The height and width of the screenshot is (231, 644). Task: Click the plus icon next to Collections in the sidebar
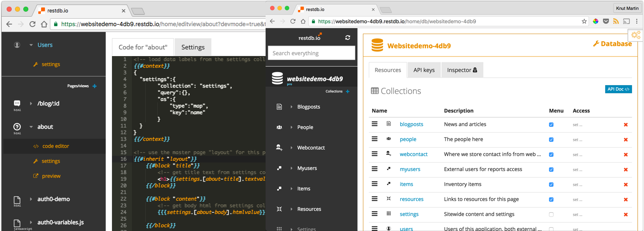coord(348,91)
